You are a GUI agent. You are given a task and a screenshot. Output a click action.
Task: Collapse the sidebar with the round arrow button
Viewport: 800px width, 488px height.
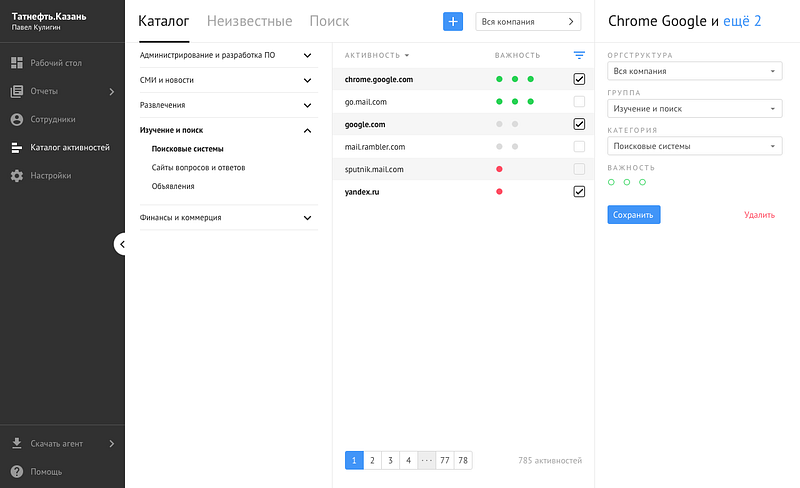[x=121, y=245]
